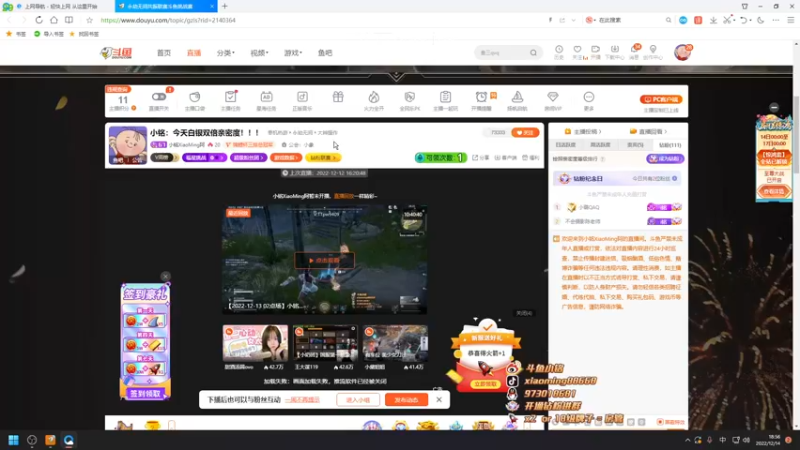Image resolution: width=800 pixels, height=450 pixels.
Task: Open the watch history clock icon
Action: (559, 52)
